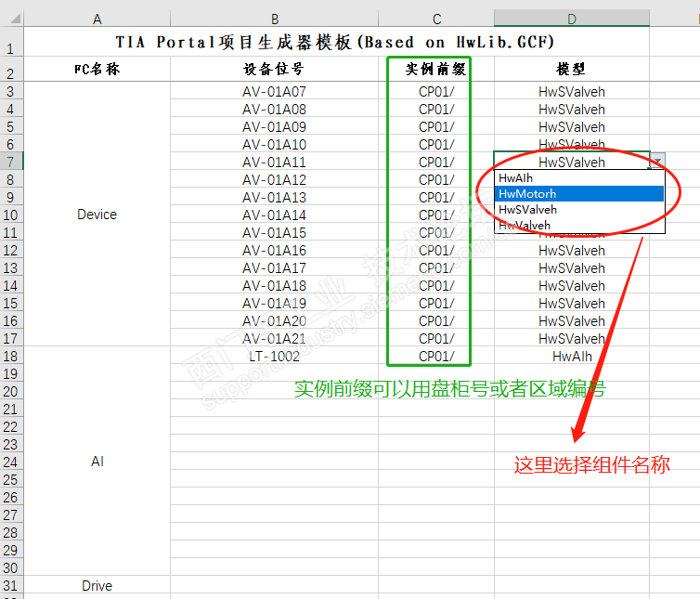This screenshot has height=599, width=700.
Task: Click the active HwSValveh cell in row 7
Action: 572,162
